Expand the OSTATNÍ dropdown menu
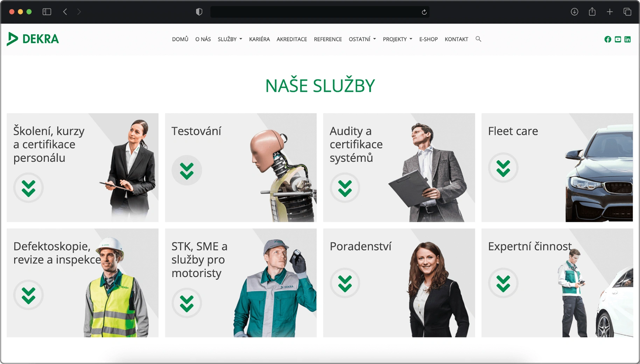 coord(362,39)
